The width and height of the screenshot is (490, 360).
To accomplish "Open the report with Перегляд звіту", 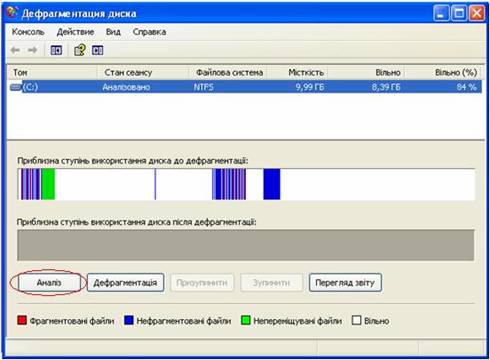I will [345, 283].
